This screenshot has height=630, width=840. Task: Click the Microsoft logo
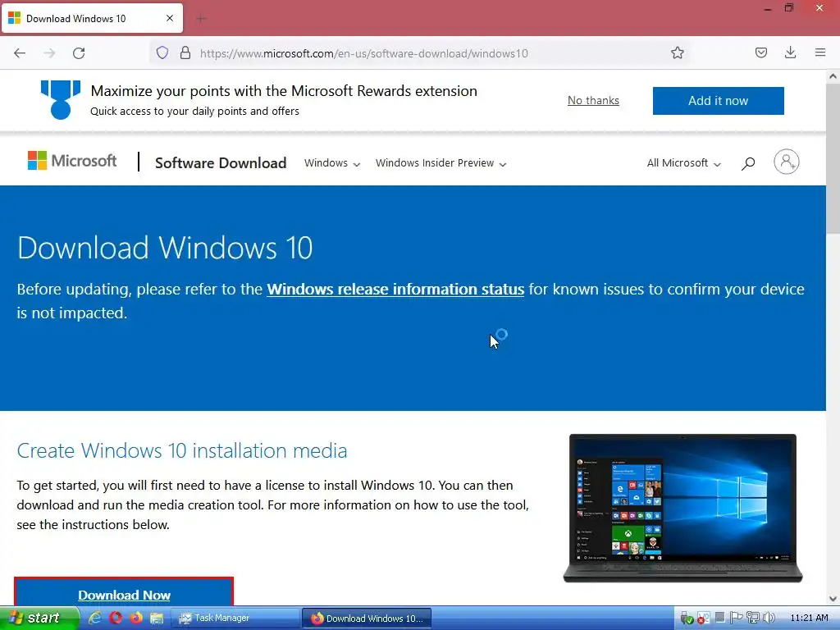pos(72,161)
